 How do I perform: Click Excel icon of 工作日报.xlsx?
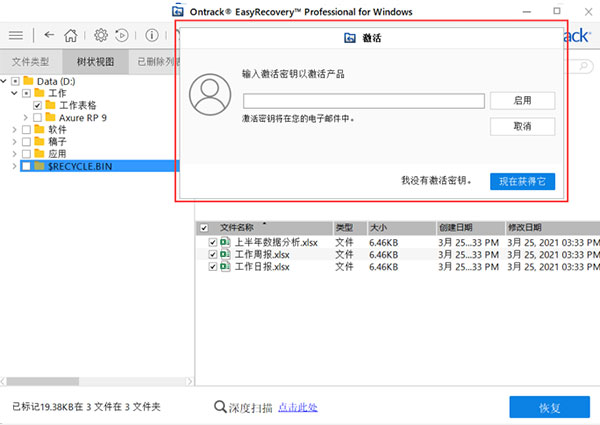click(225, 266)
